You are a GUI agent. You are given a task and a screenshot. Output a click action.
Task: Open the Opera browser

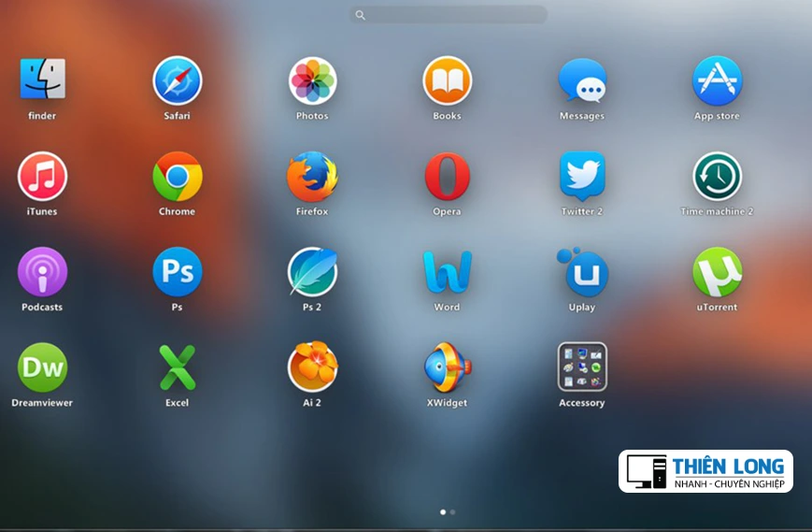click(x=447, y=176)
